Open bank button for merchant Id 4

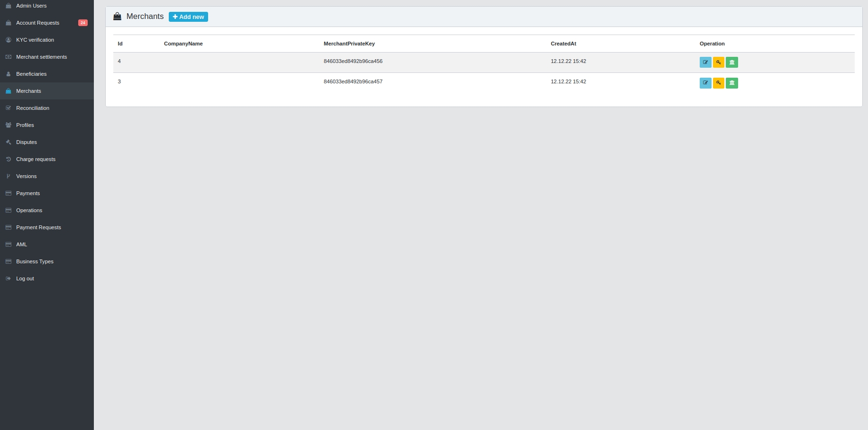[x=732, y=62]
